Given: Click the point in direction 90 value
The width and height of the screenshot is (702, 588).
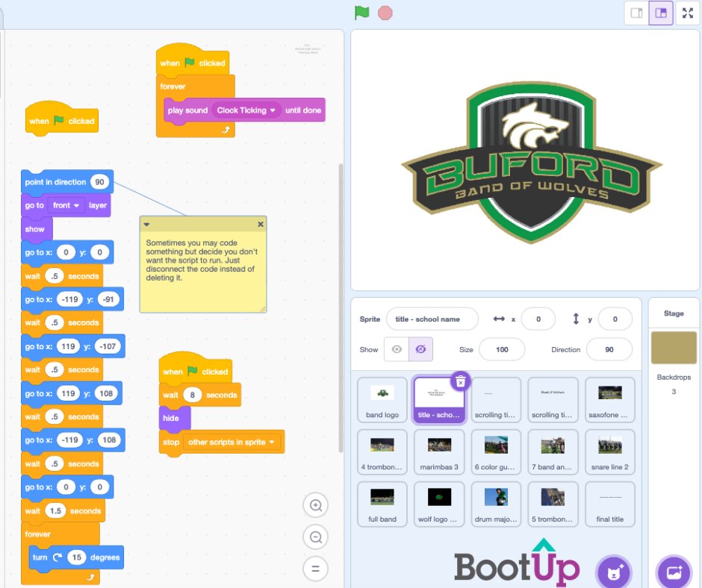Looking at the screenshot, I should pyautogui.click(x=99, y=182).
